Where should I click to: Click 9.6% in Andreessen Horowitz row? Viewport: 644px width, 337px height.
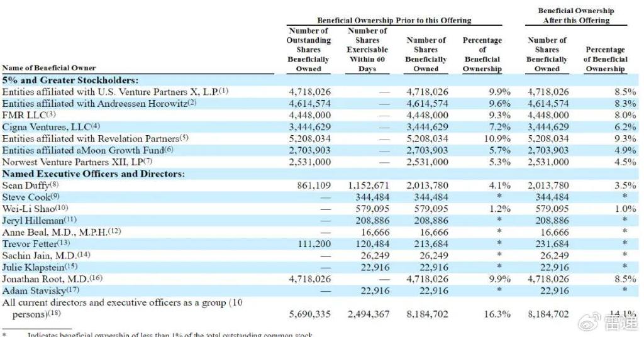pos(499,104)
